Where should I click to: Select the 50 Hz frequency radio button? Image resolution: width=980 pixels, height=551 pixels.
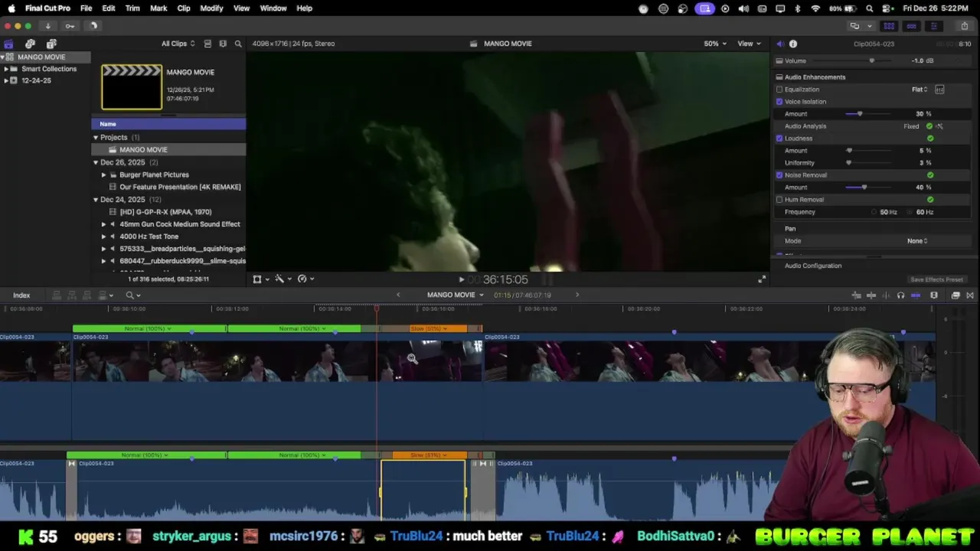(x=874, y=212)
